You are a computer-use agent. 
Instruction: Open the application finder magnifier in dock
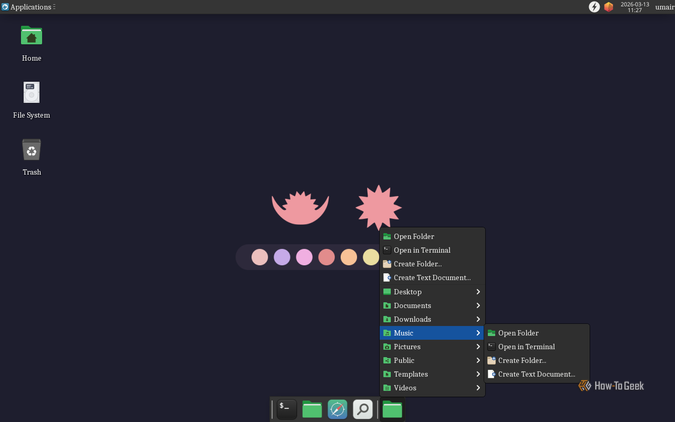[362, 409]
